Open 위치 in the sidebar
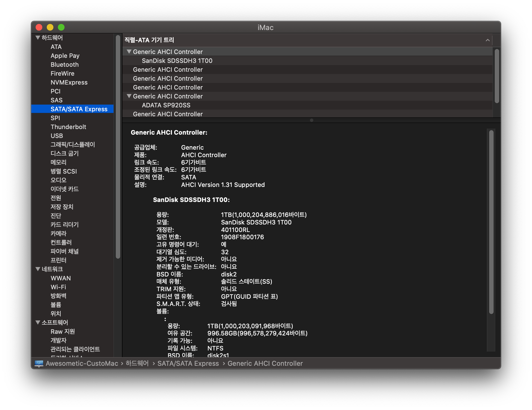532x410 pixels. (x=56, y=313)
